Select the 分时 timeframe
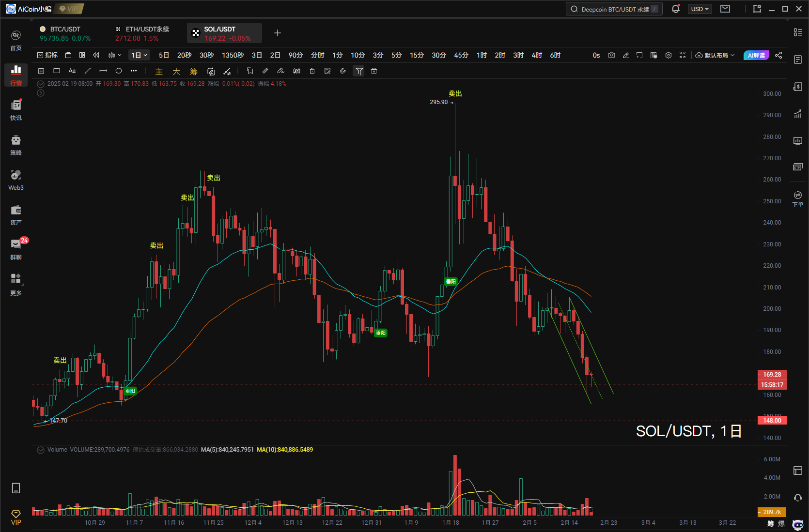 point(317,55)
